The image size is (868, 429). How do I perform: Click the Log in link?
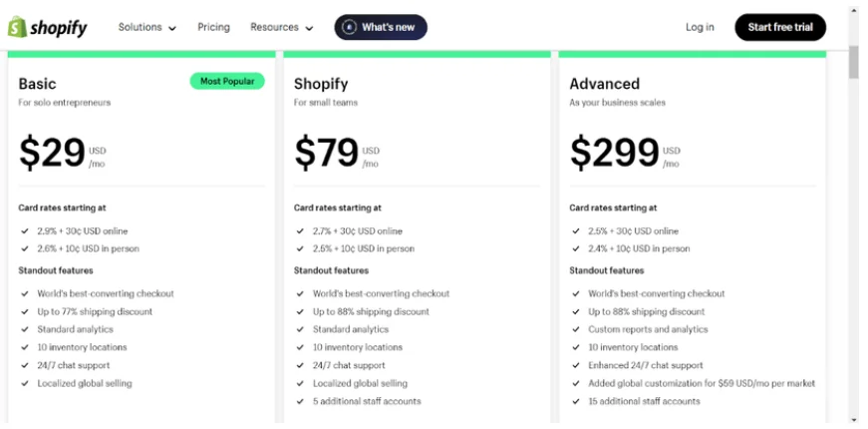tap(700, 27)
